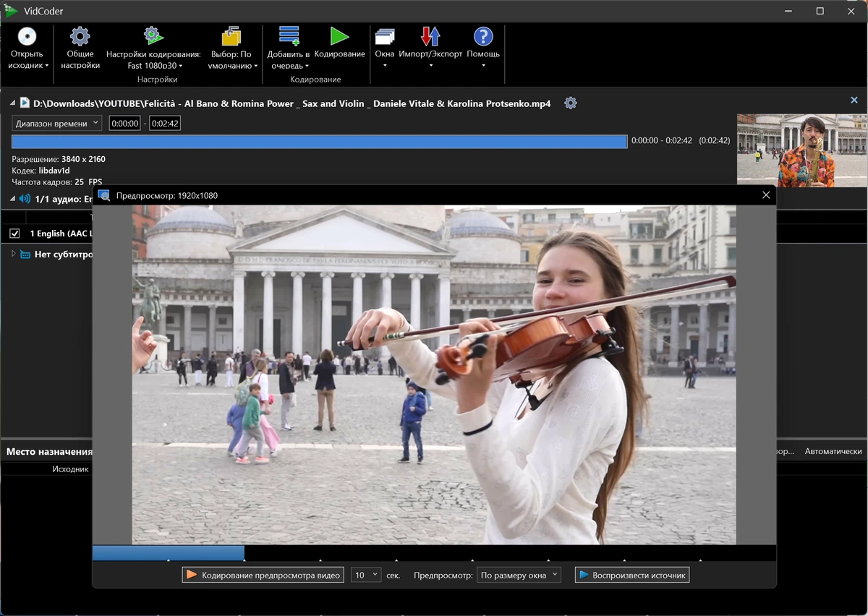The image size is (868, 616).
Task: Click the Add to Queue icon
Action: tap(289, 36)
